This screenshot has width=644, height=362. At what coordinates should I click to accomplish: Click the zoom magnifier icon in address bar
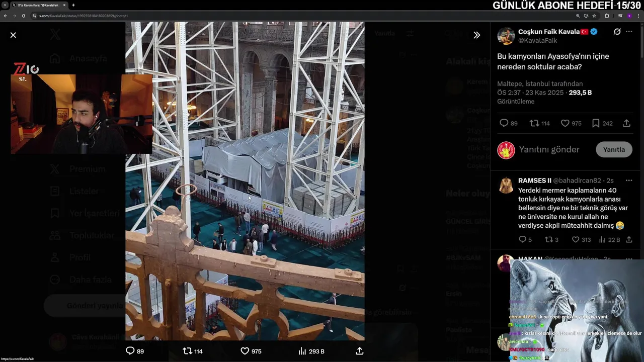click(x=578, y=16)
